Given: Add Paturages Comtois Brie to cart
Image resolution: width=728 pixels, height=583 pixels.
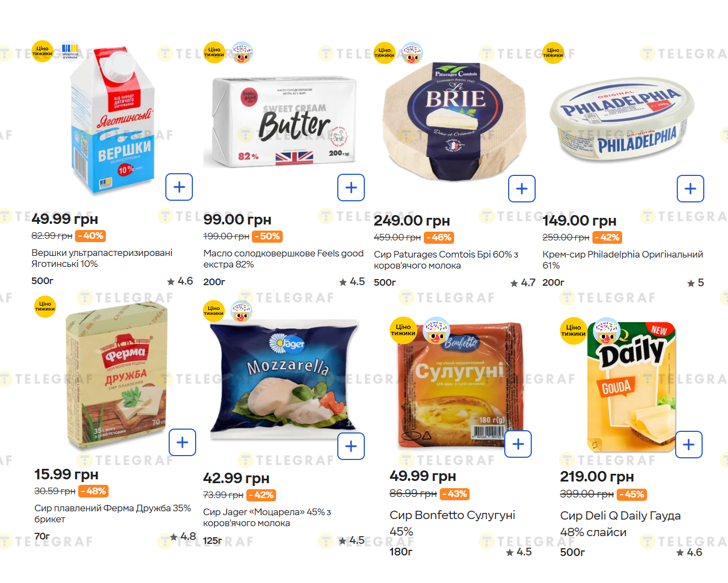Looking at the screenshot, I should click(x=521, y=189).
